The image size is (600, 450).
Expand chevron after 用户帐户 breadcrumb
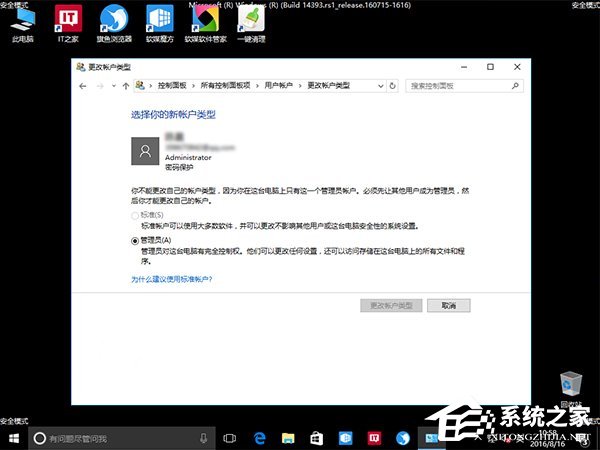(x=300, y=86)
